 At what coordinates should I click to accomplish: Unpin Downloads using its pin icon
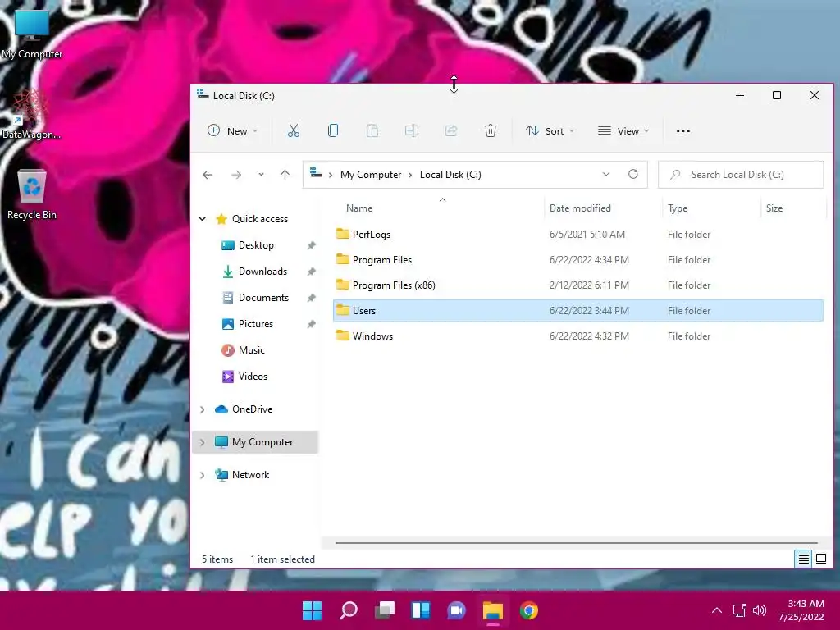click(311, 272)
